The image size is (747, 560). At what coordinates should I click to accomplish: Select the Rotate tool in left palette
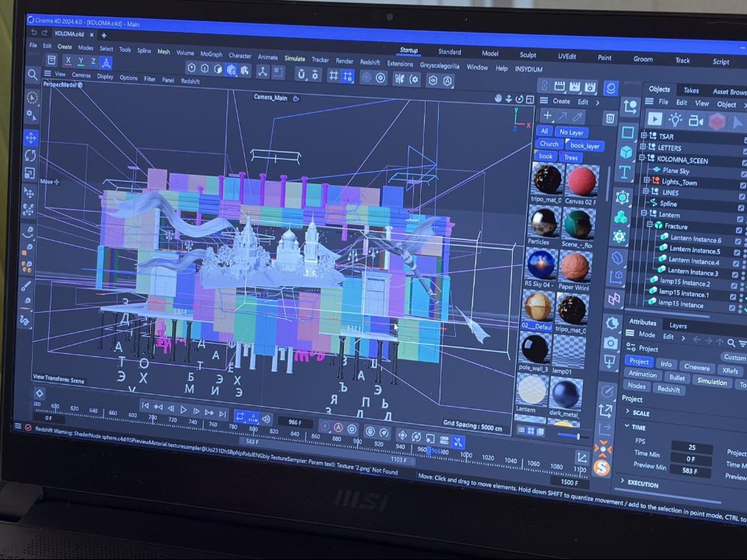point(30,156)
